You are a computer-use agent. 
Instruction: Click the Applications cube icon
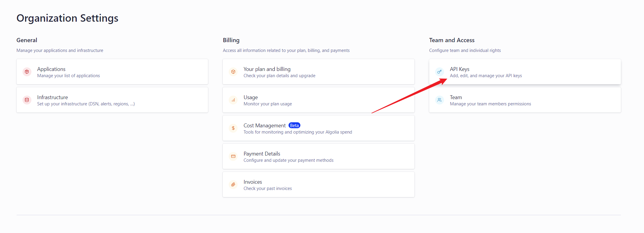pyautogui.click(x=27, y=72)
